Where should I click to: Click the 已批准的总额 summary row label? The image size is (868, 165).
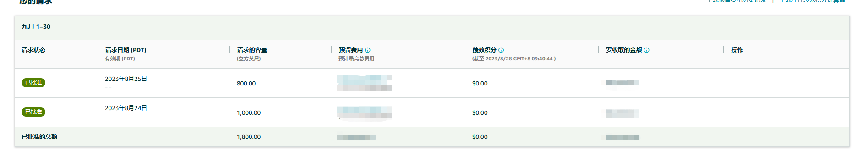click(39, 137)
